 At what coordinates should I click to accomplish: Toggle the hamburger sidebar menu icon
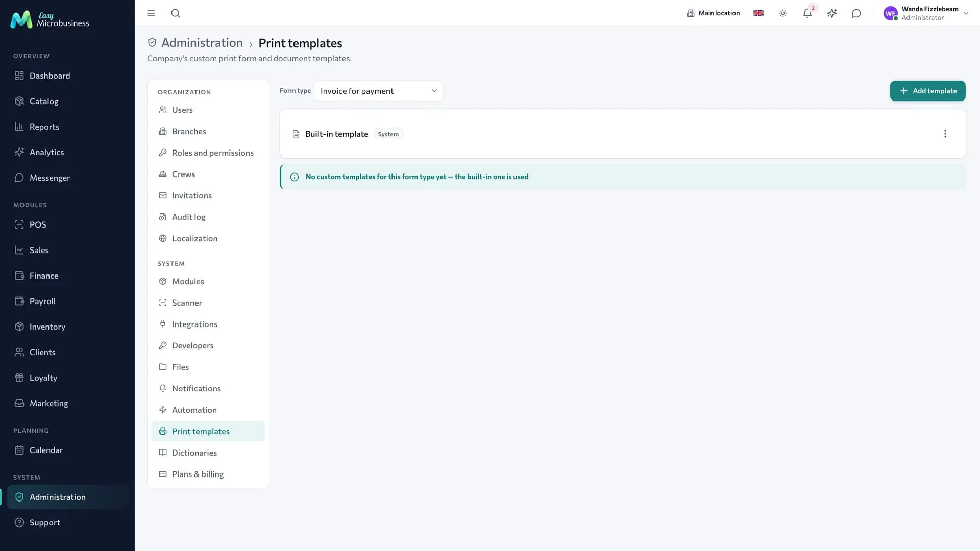(151, 13)
